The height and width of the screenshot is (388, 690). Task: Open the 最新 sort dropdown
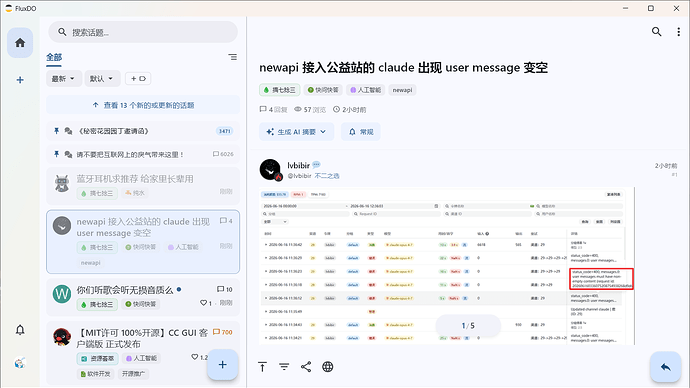coord(64,79)
